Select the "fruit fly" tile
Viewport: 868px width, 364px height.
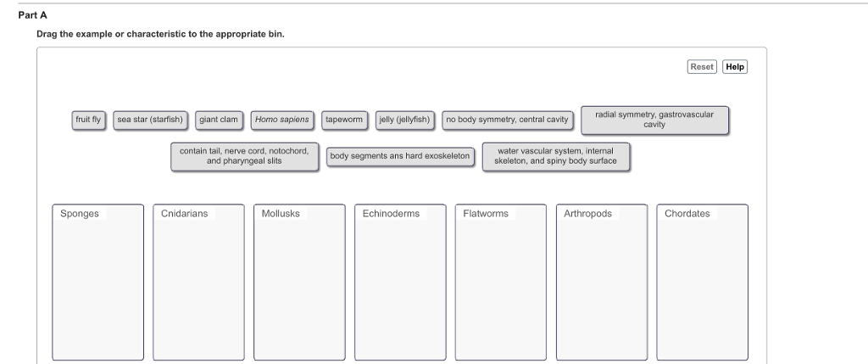(x=88, y=120)
